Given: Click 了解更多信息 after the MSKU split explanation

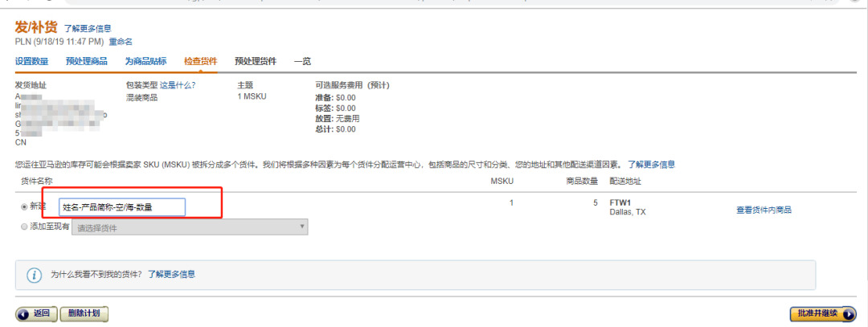Looking at the screenshot, I should (x=651, y=165).
